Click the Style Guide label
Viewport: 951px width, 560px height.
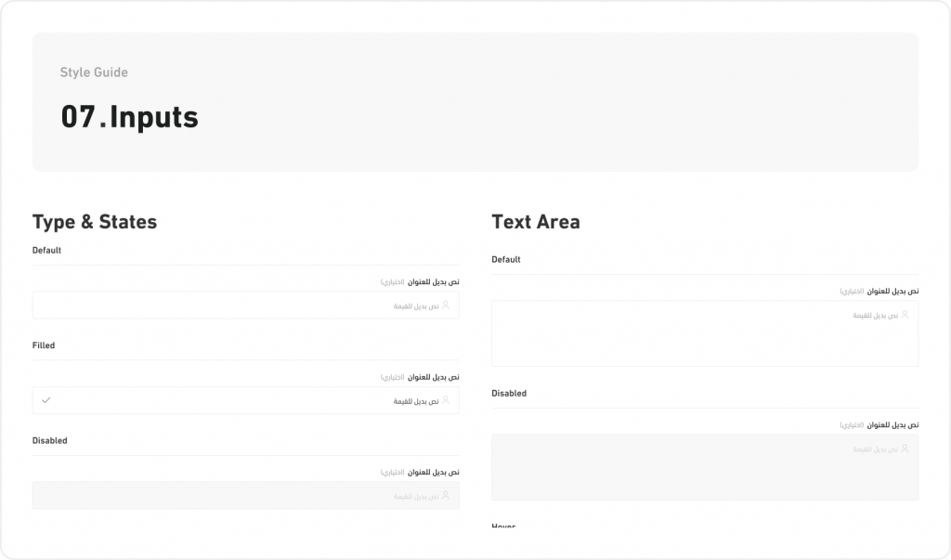tap(95, 72)
